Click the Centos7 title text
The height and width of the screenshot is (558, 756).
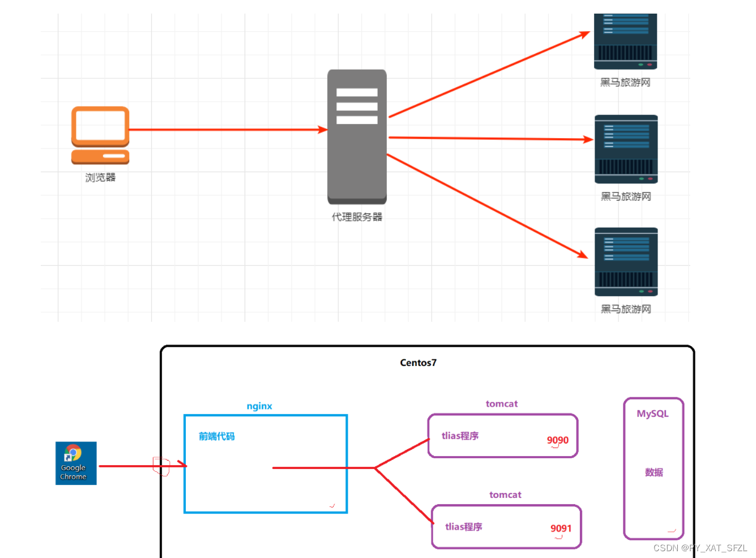pos(418,363)
